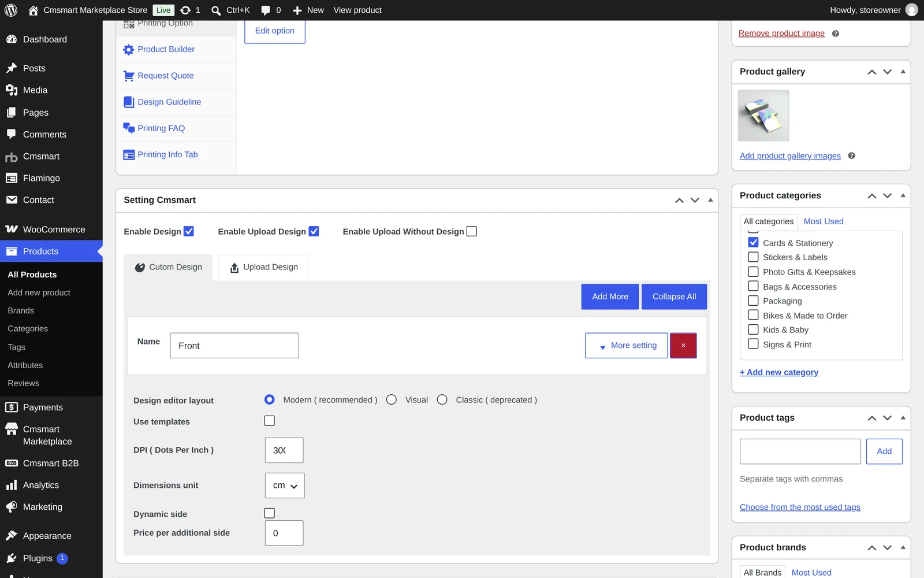
Task: Click the Contact envelope icon
Action: [x=12, y=200]
